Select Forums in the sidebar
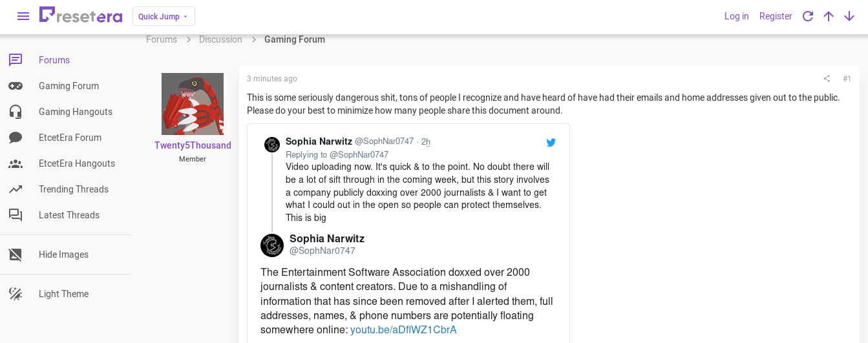Image resolution: width=868 pixels, height=343 pixels. pyautogui.click(x=54, y=60)
